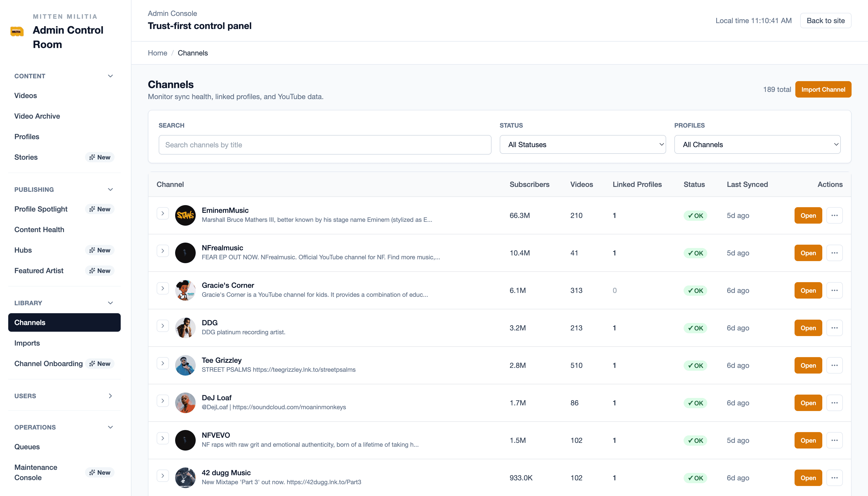Click the Import Channel button

point(823,89)
